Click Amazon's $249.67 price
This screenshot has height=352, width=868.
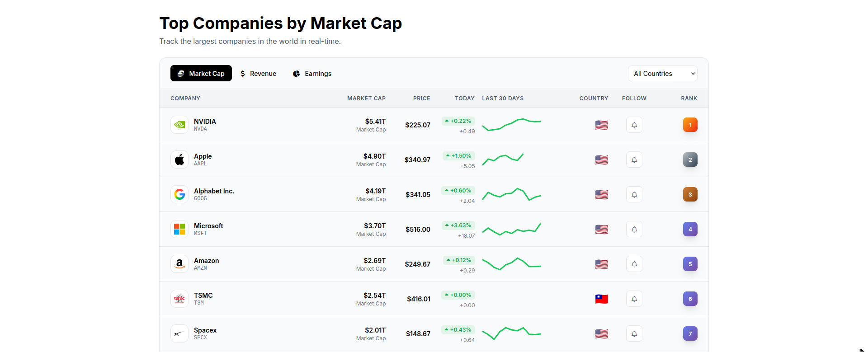pos(417,264)
